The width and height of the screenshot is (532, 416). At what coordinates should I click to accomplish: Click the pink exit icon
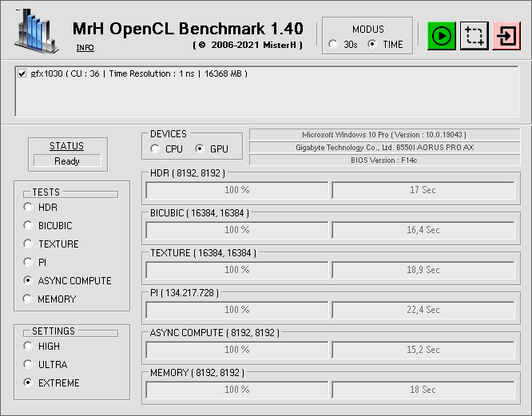506,36
